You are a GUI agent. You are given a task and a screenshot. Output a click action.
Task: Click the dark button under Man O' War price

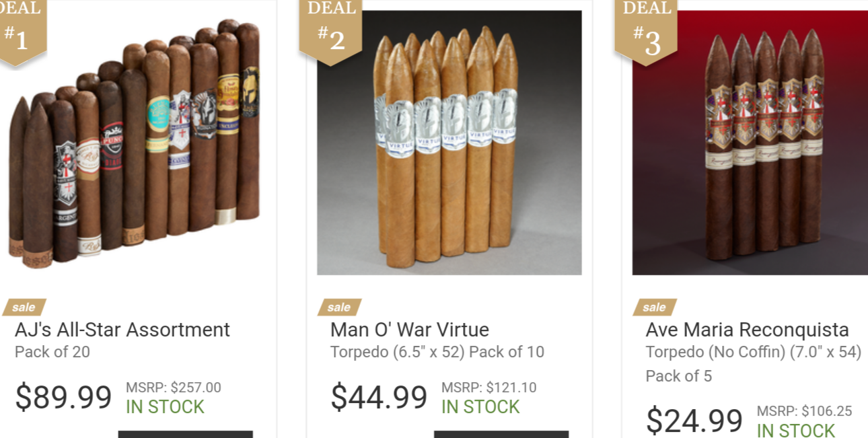point(501,435)
